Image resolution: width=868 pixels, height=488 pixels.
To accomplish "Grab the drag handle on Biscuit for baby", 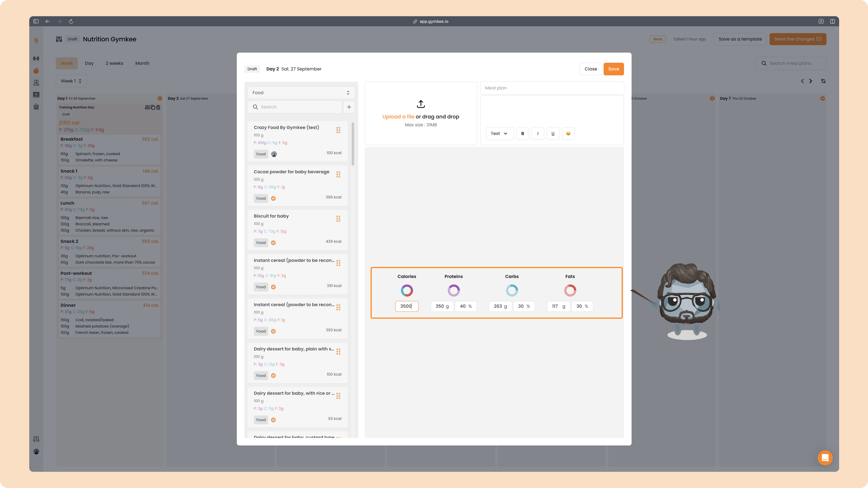I will (338, 219).
